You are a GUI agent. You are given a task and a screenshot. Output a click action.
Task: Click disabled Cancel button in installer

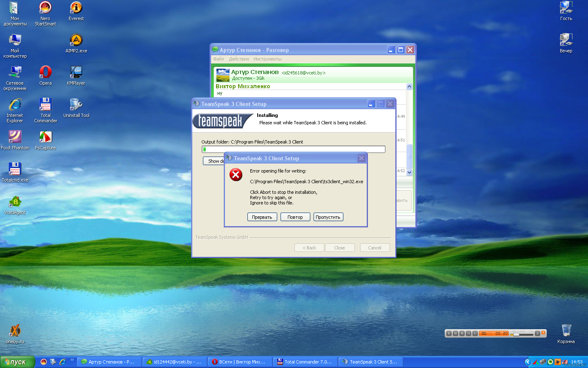[x=375, y=248]
